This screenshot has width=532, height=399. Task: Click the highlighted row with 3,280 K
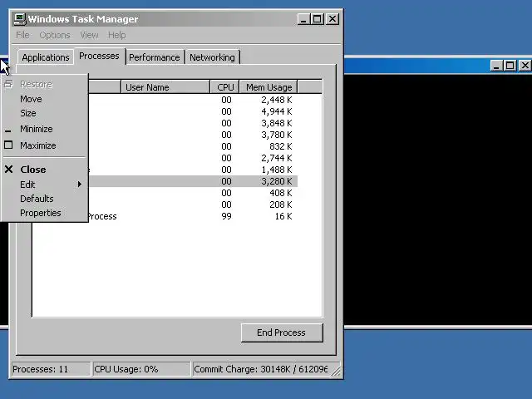pos(193,181)
